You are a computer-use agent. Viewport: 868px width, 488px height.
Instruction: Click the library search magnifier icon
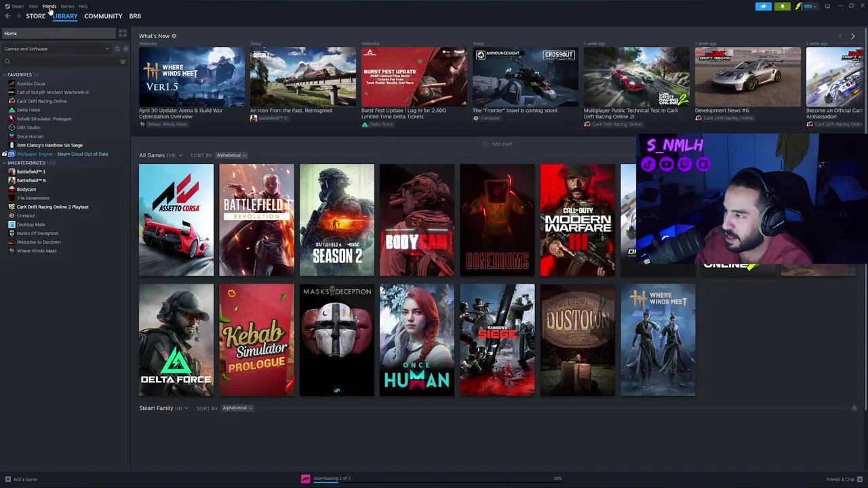pyautogui.click(x=7, y=62)
